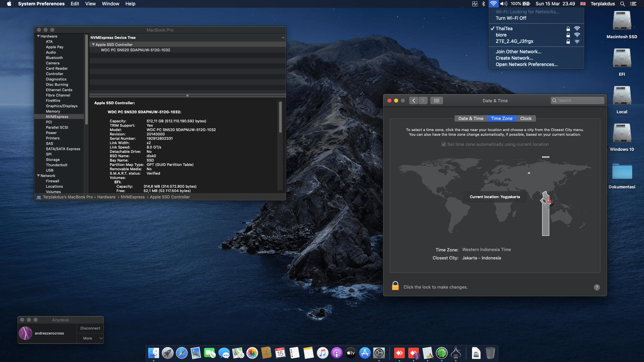Open the Mail stamp icon in Dock
The image size is (644, 362).
coord(196,353)
